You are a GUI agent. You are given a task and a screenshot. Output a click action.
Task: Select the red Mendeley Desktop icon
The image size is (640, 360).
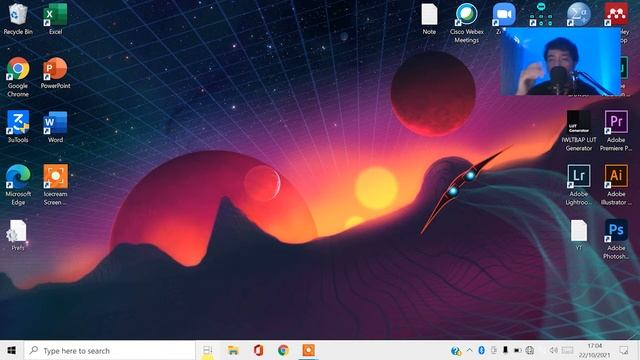pyautogui.click(x=616, y=15)
